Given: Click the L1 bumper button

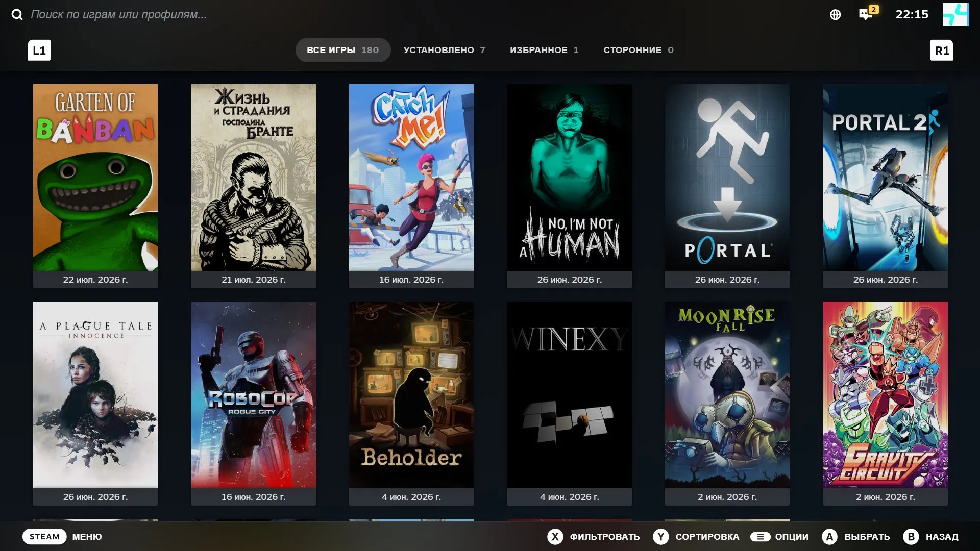Looking at the screenshot, I should (x=39, y=50).
